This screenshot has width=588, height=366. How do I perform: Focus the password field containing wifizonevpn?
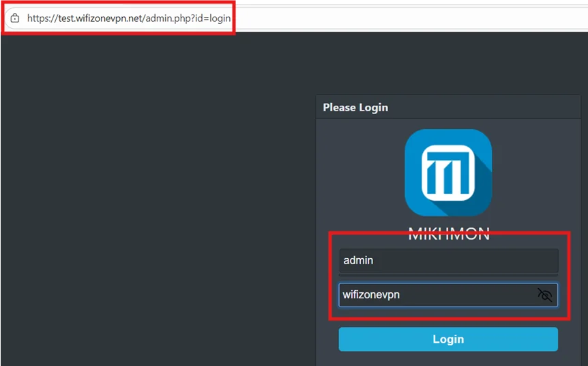coord(448,295)
